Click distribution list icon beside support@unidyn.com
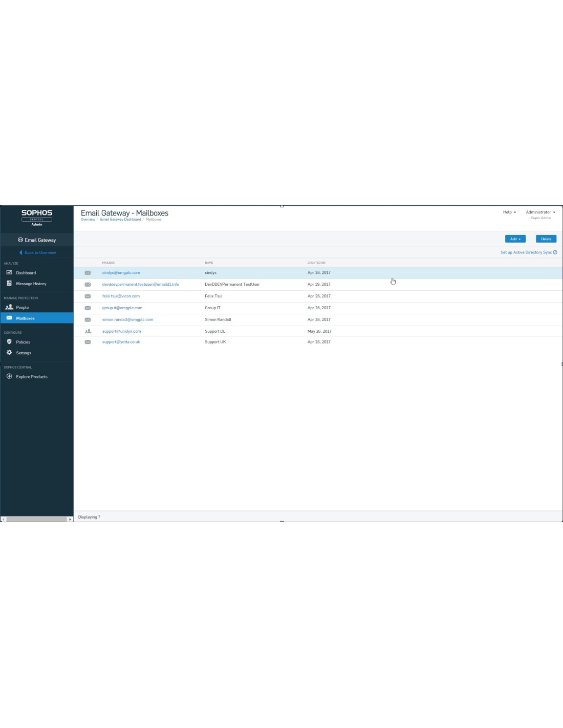 click(x=88, y=331)
